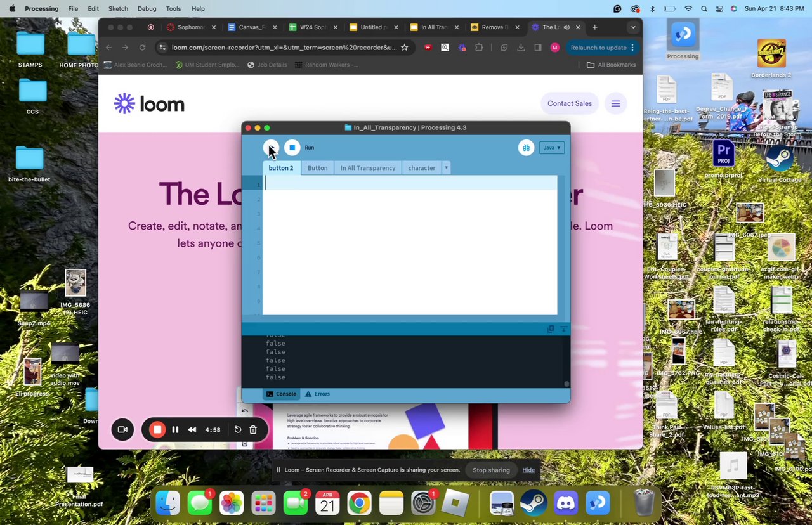The image size is (812, 525).
Task: Open 'Random Walkers' bookmark
Action: click(x=327, y=65)
